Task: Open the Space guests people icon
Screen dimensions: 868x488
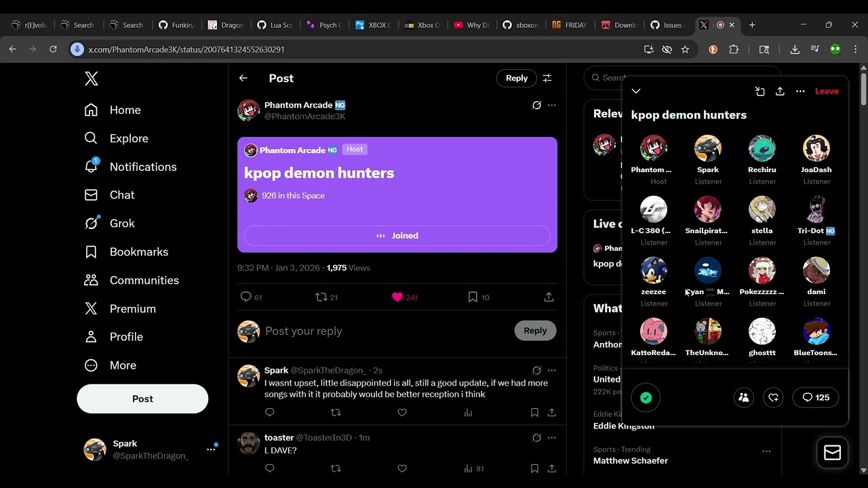Action: point(744,399)
